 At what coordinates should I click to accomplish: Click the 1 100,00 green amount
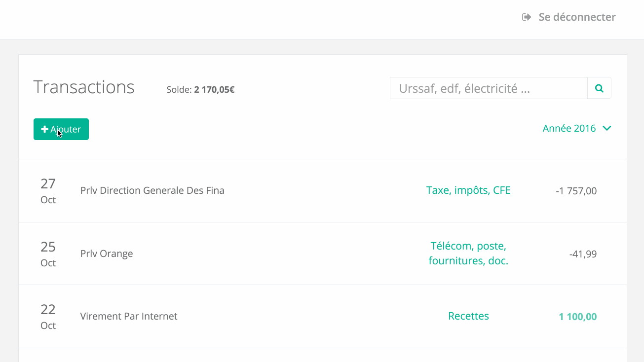point(578,317)
